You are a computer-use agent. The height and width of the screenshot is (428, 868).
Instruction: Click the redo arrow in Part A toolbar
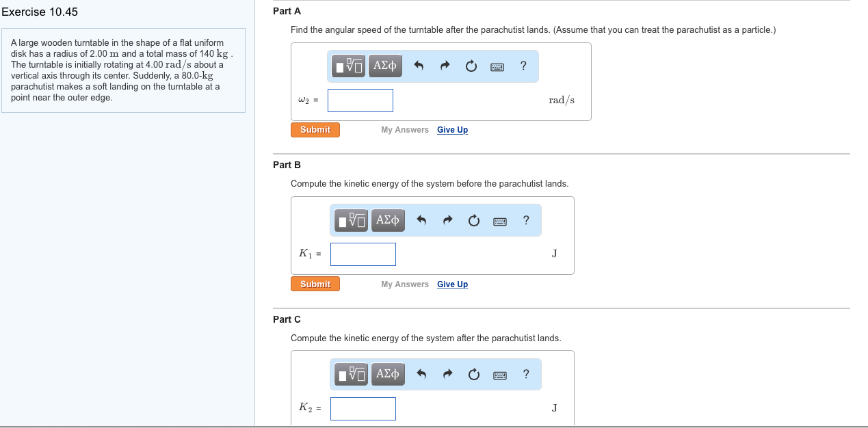point(445,66)
